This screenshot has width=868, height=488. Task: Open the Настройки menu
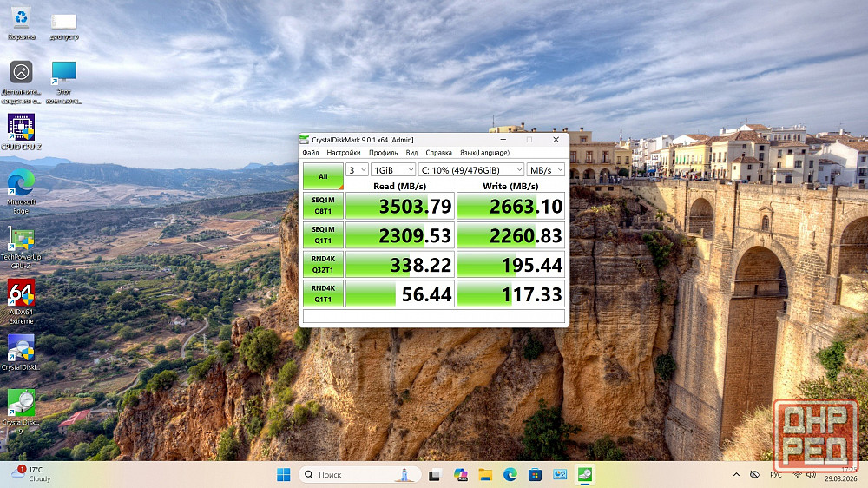tap(344, 153)
